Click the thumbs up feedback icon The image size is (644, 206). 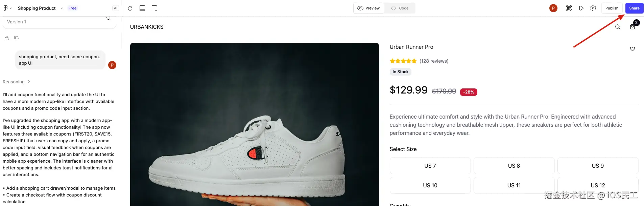pyautogui.click(x=7, y=38)
